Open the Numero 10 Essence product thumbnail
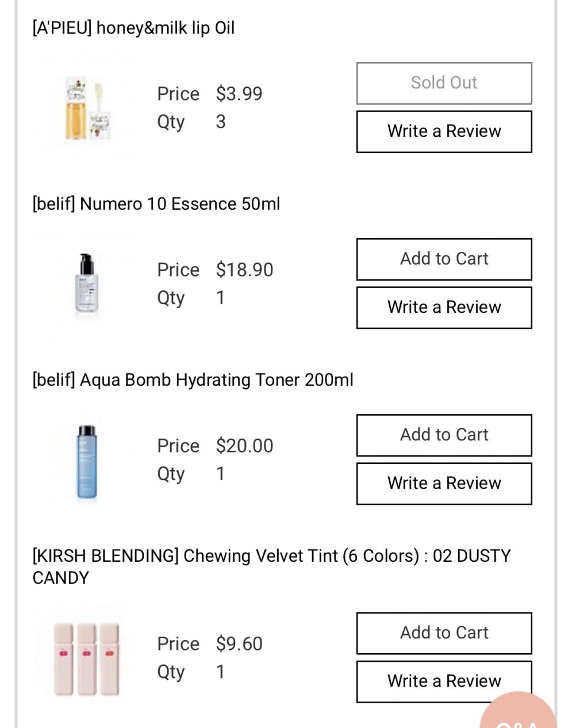The height and width of the screenshot is (728, 572). point(87,283)
